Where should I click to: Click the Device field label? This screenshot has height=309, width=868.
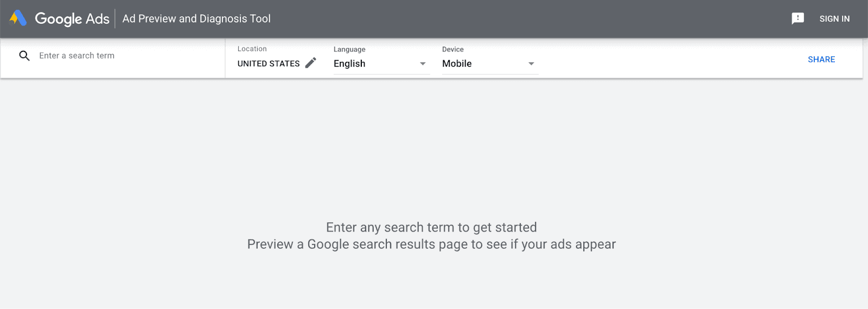[x=452, y=49]
